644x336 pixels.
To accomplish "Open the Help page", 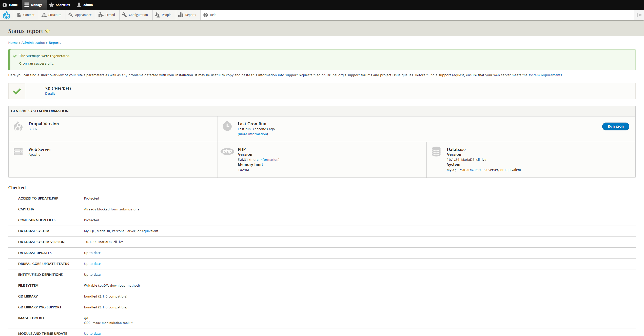I will tap(210, 15).
